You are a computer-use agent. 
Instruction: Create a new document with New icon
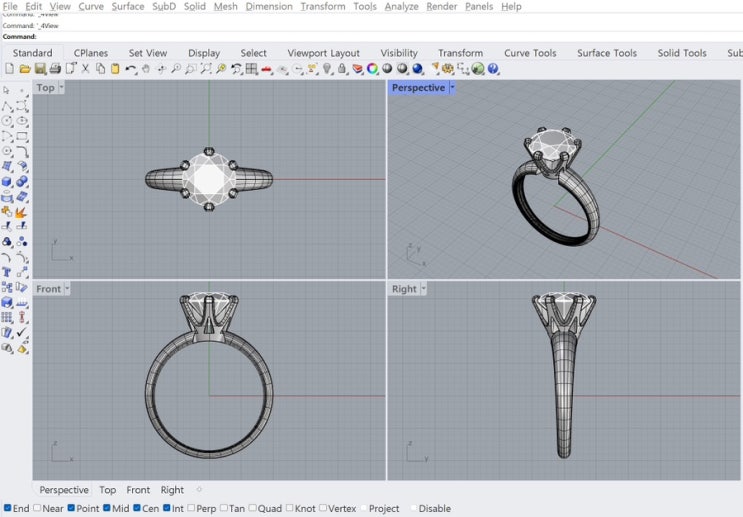point(9,69)
